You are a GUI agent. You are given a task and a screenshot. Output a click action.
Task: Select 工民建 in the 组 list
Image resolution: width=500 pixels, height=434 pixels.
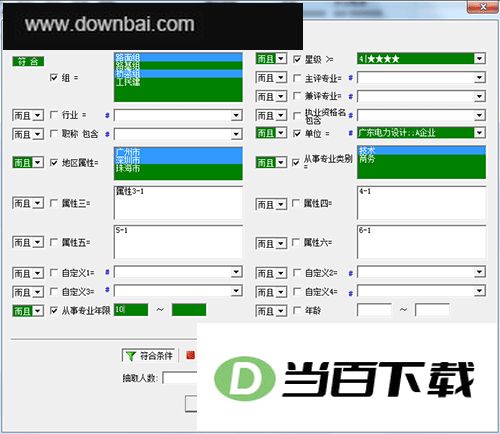coord(178,82)
